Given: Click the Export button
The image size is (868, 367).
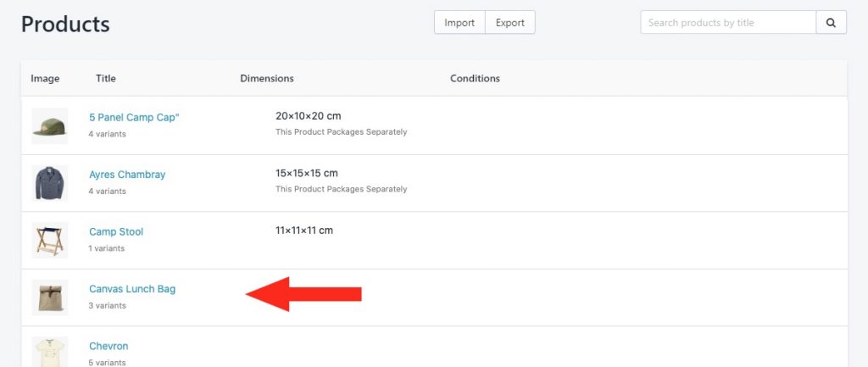Looking at the screenshot, I should 509,23.
